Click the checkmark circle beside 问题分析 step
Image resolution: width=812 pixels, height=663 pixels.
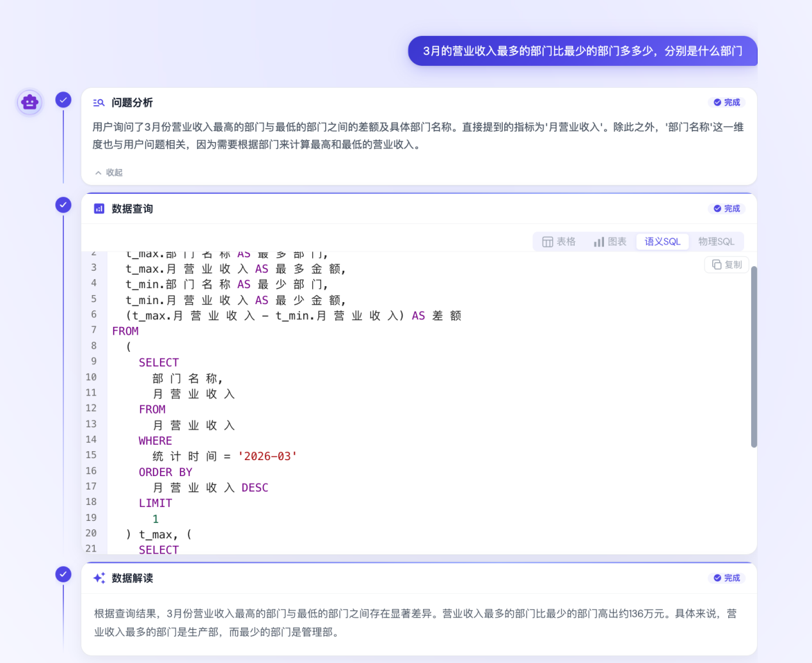pos(63,100)
